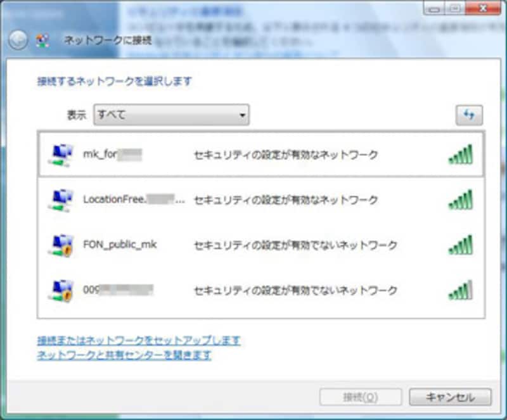Viewport: 507px width, 420px height.
Task: Click network icon of mk_for row
Action: point(61,155)
